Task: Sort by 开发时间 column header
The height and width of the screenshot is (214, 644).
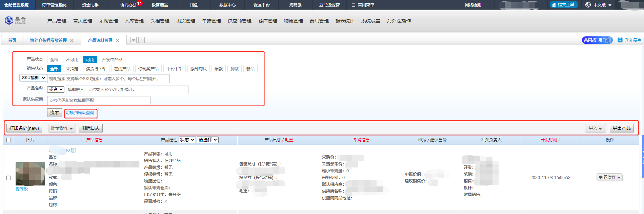Action: (x=550, y=140)
